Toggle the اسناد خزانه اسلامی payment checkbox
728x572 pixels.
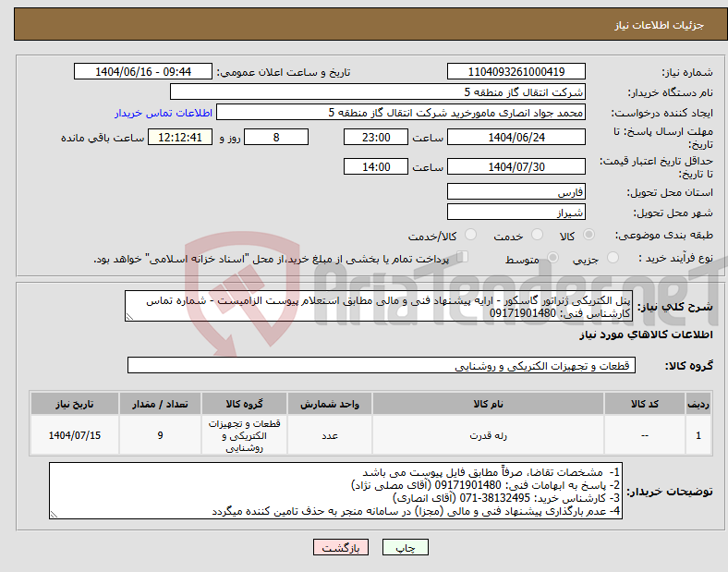(463, 257)
